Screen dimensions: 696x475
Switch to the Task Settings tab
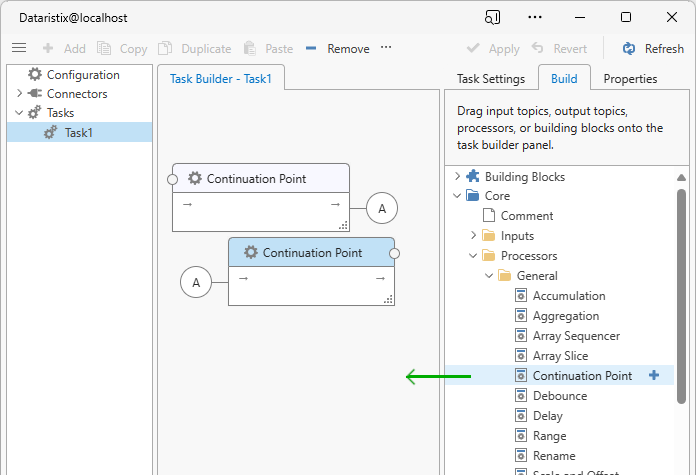click(490, 79)
